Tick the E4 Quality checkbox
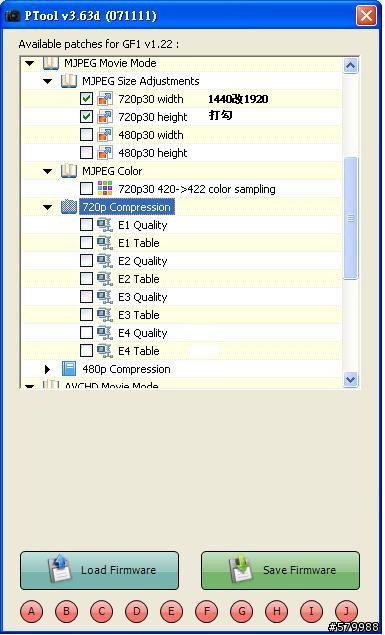Viewport: 385px width, 635px height. coord(86,333)
